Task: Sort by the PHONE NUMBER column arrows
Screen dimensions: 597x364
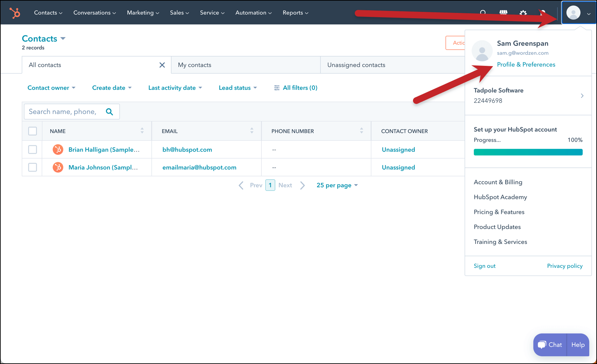Action: 361,131
